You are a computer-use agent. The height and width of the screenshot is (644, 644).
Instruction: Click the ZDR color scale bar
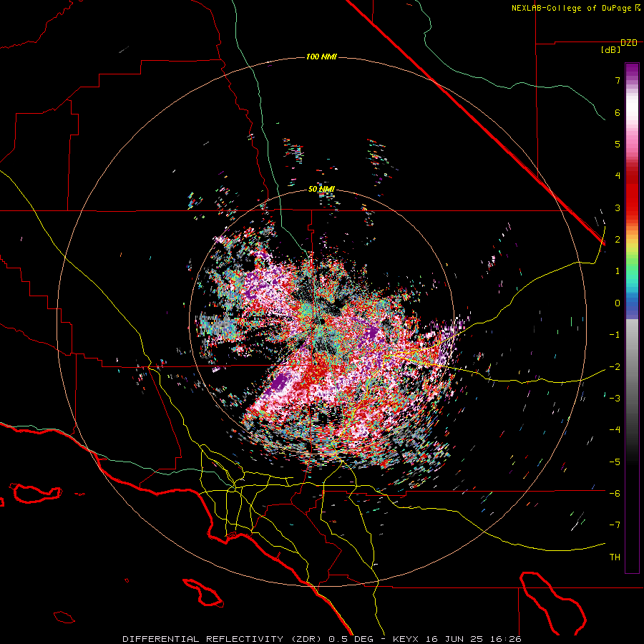coord(632,318)
